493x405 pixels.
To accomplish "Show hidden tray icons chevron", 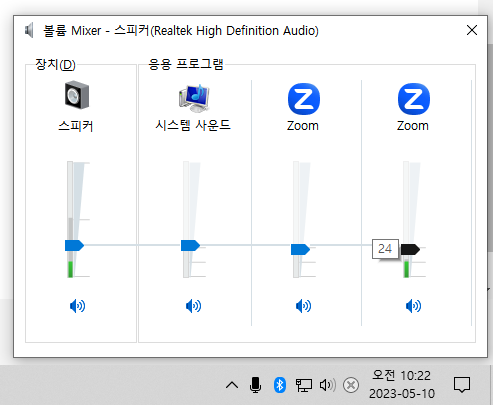I will (232, 385).
